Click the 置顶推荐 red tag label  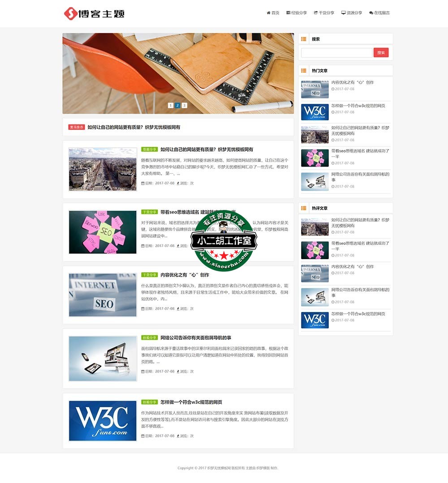[x=77, y=127]
